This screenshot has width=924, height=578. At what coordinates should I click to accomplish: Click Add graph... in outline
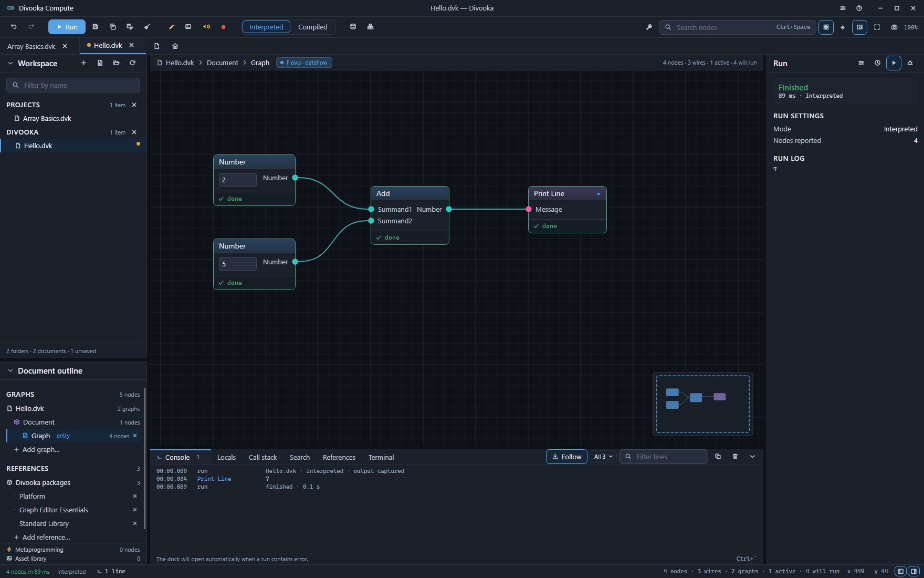point(41,449)
